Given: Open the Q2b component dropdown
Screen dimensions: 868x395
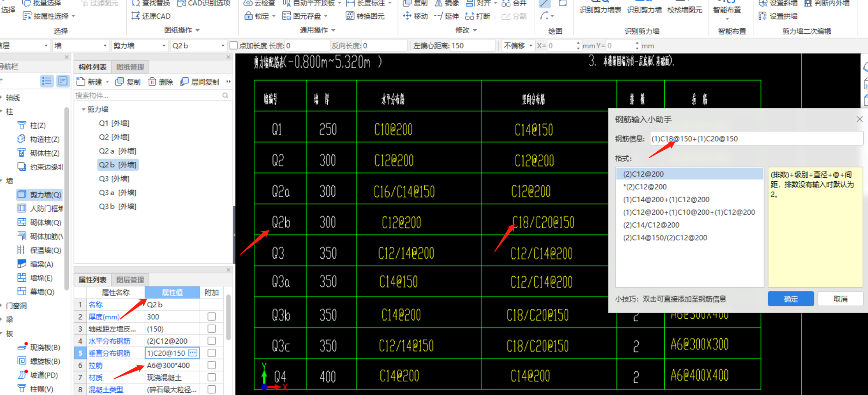Looking at the screenshot, I should (x=223, y=45).
